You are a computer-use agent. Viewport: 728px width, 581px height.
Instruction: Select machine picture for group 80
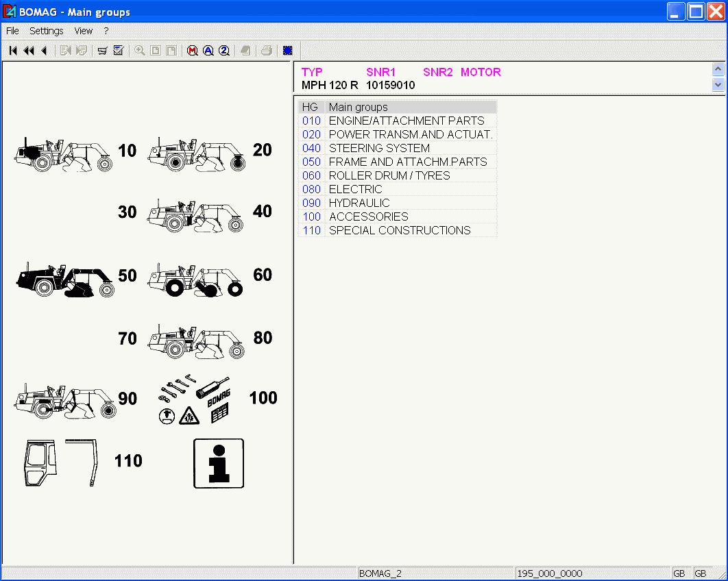(196, 342)
